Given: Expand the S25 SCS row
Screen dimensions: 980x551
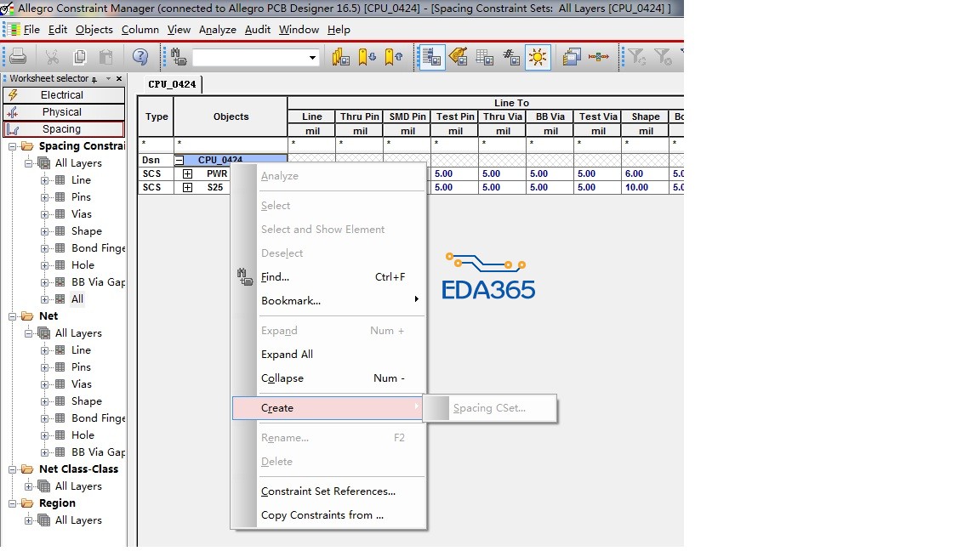Looking at the screenshot, I should [x=187, y=187].
